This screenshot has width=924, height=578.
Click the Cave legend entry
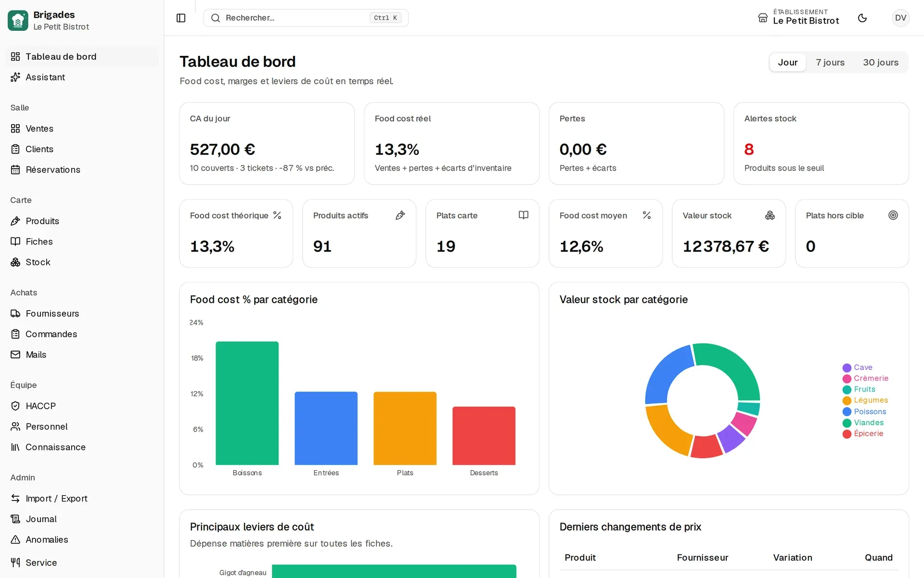(858, 368)
